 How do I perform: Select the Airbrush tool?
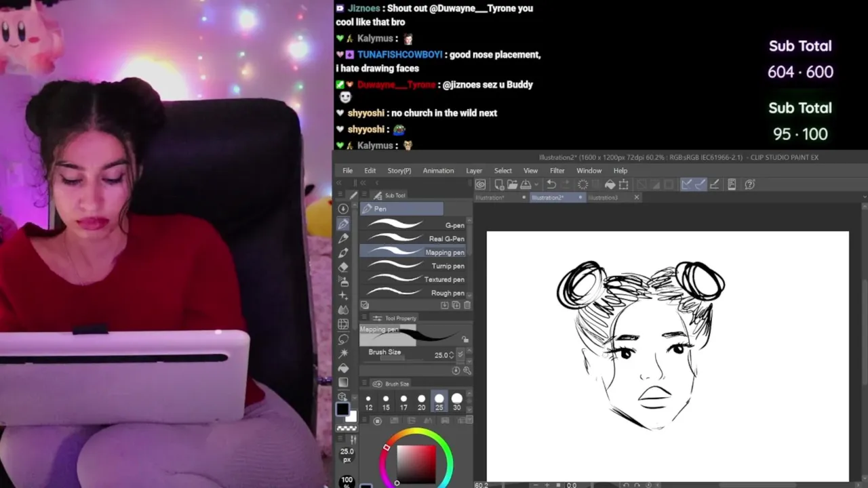pyautogui.click(x=343, y=281)
